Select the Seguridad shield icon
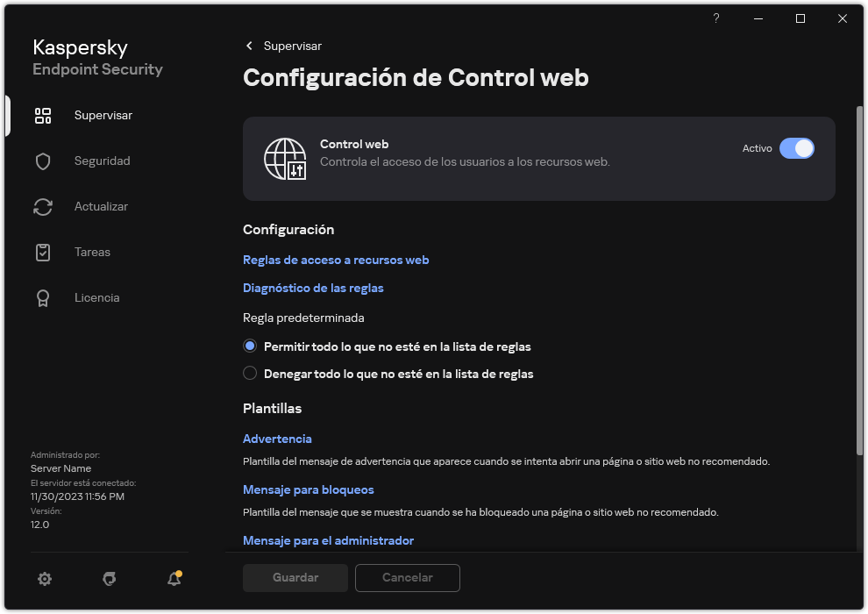 click(x=43, y=161)
